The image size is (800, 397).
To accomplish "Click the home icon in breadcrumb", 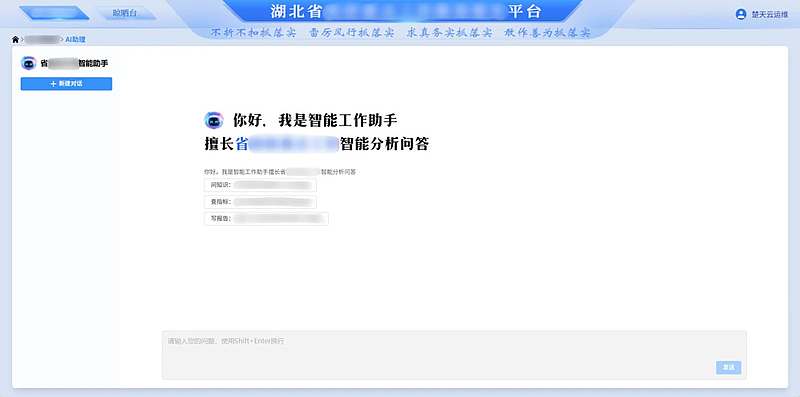I will click(x=15, y=39).
